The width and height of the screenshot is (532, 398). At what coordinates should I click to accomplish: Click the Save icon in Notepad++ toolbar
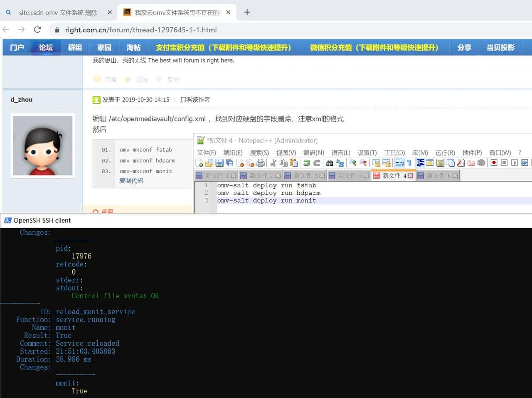coord(219,163)
